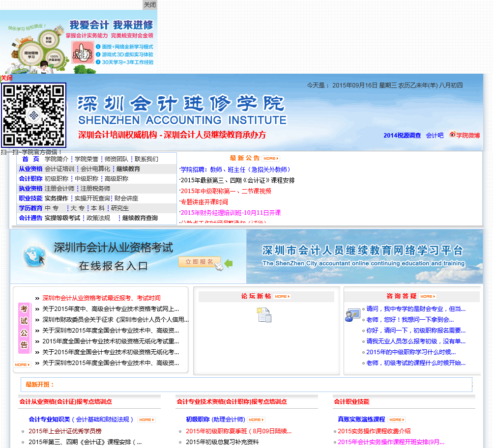Open 高级职称 menu link

click(116, 179)
